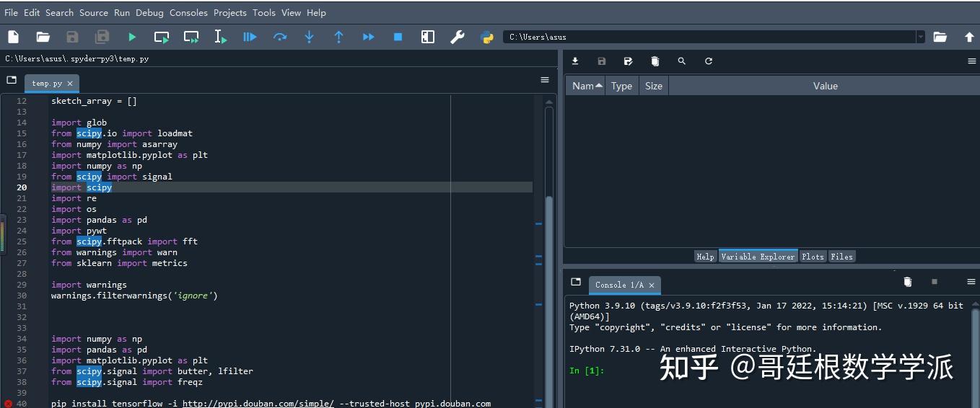Image resolution: width=980 pixels, height=408 pixels.
Task: Click the line 'import pywt'
Action: [x=79, y=231]
